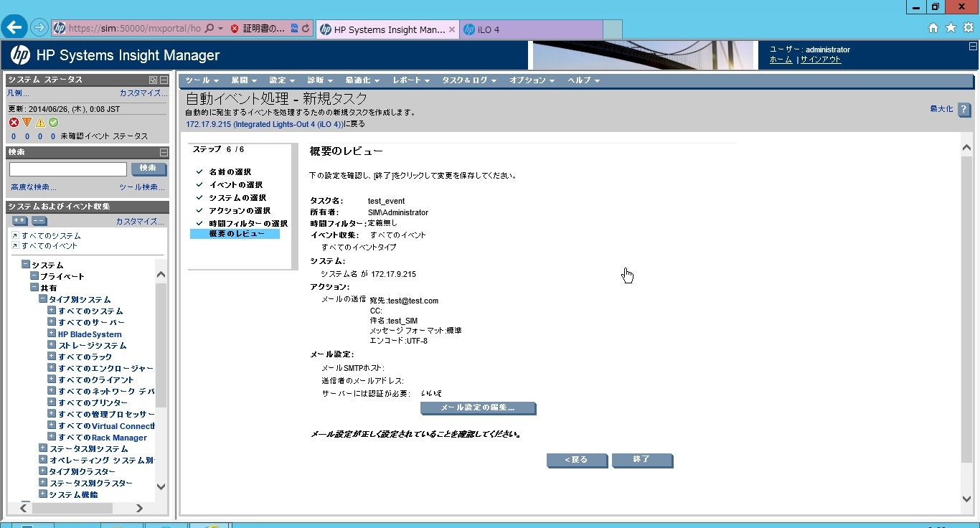Click the メール設定の編集 button

(478, 408)
